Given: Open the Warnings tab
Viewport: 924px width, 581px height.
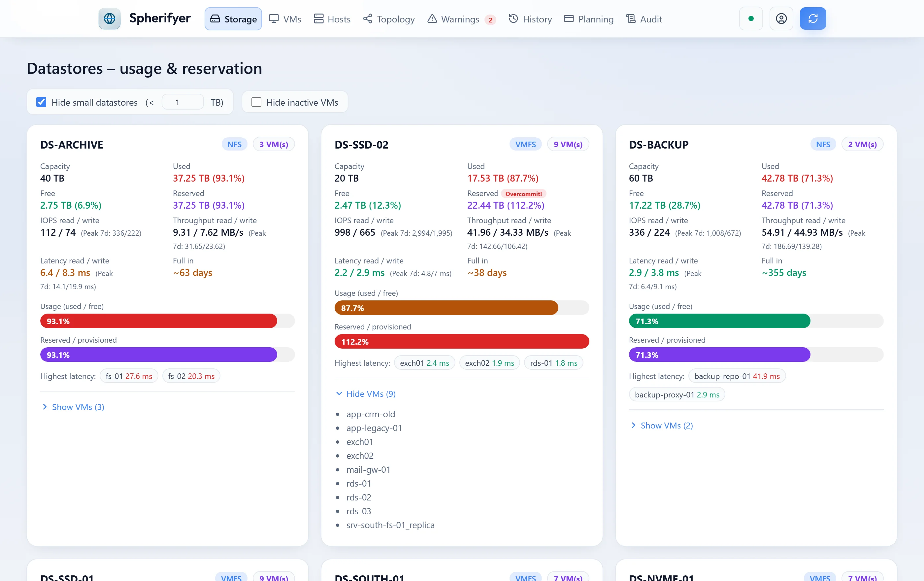Looking at the screenshot, I should [x=462, y=19].
